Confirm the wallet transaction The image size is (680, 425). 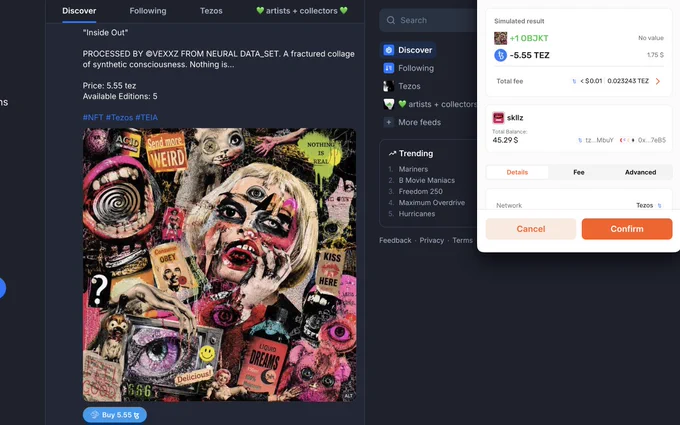pos(627,229)
